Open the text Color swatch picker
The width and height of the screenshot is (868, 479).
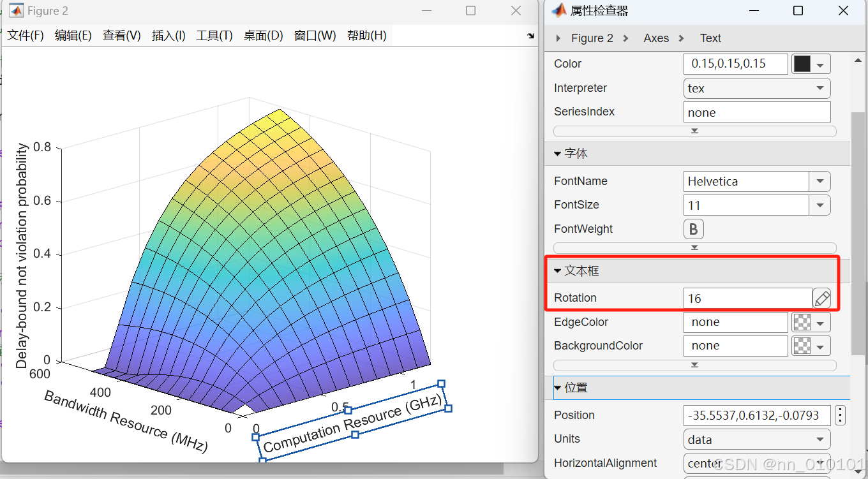[811, 64]
